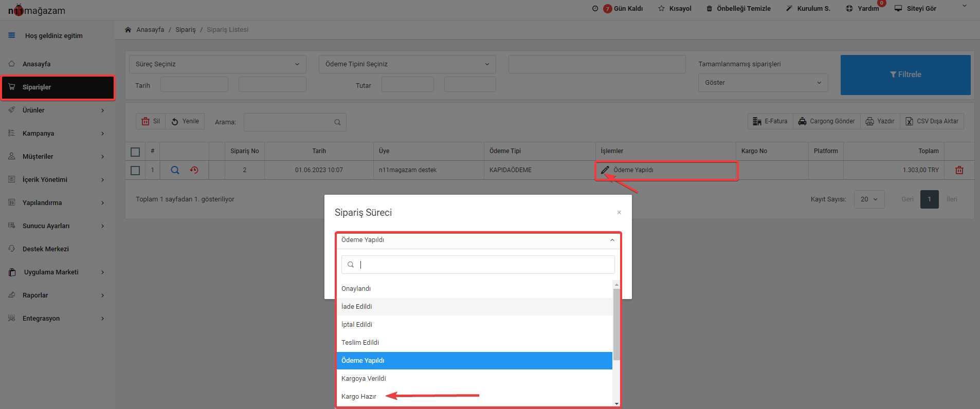Expand the top-right header chevron
Viewport: 980px width, 409px height.
coord(965,6)
